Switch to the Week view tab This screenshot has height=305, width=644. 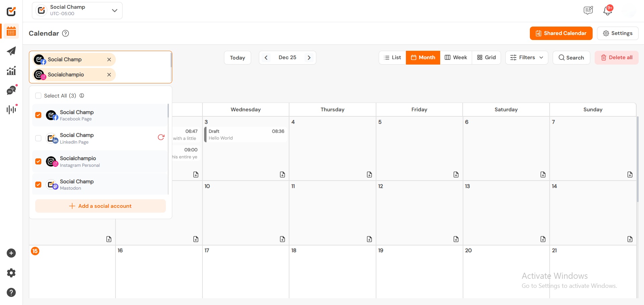456,58
